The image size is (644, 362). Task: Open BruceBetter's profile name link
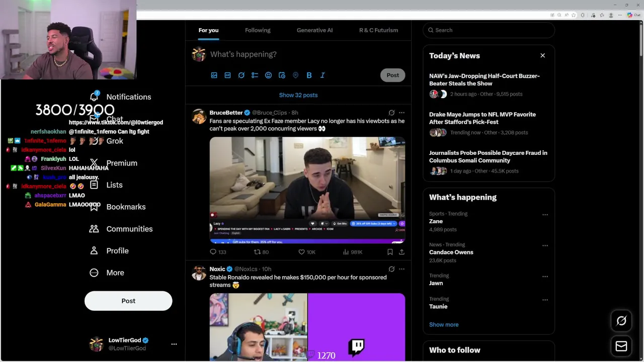(226, 113)
